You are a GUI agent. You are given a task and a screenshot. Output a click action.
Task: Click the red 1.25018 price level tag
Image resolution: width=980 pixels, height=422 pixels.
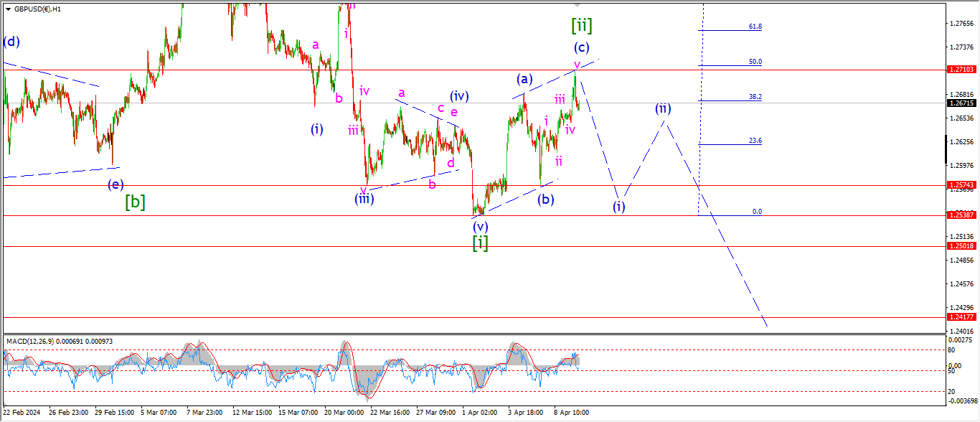coord(961,246)
